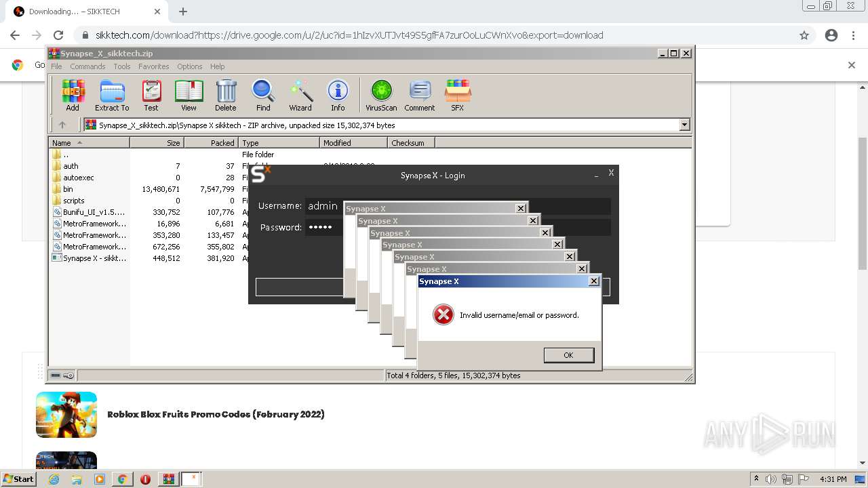Open the Tools menu
This screenshot has width=868, height=488.
(122, 66)
